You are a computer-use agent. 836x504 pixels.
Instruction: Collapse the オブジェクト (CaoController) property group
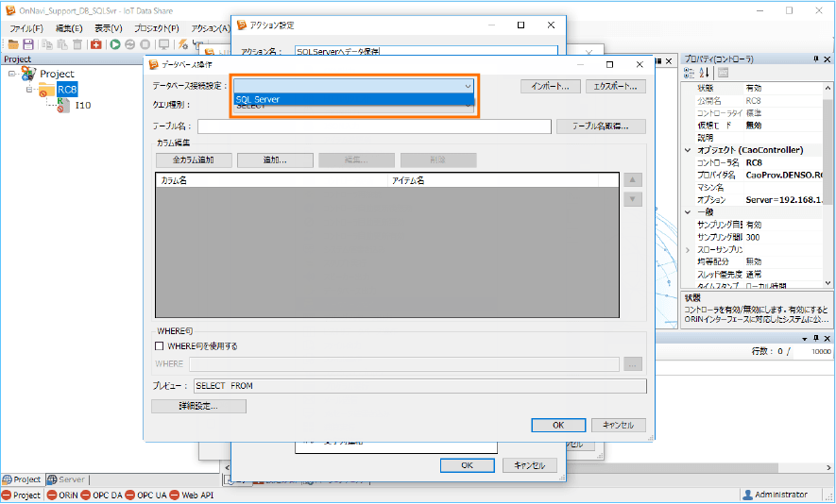688,150
